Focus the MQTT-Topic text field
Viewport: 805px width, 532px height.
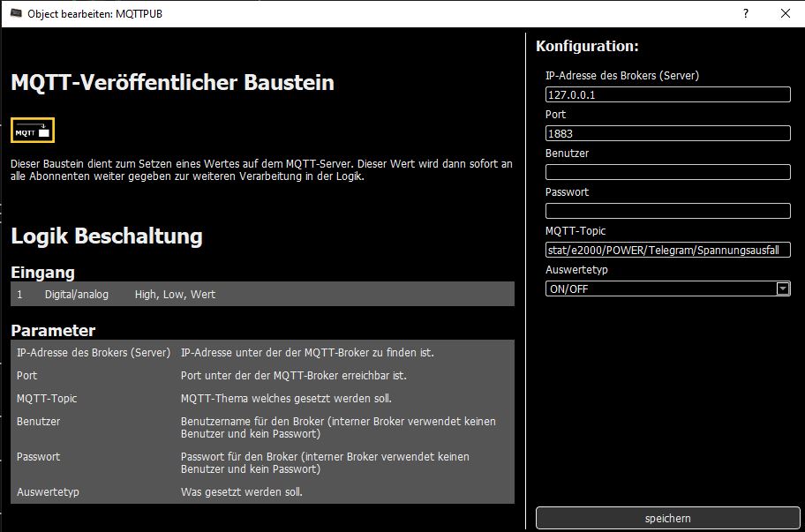tap(667, 251)
